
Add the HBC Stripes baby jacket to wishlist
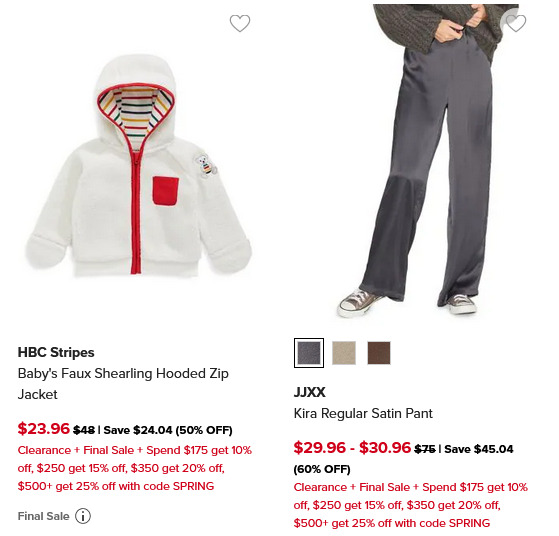[x=240, y=23]
